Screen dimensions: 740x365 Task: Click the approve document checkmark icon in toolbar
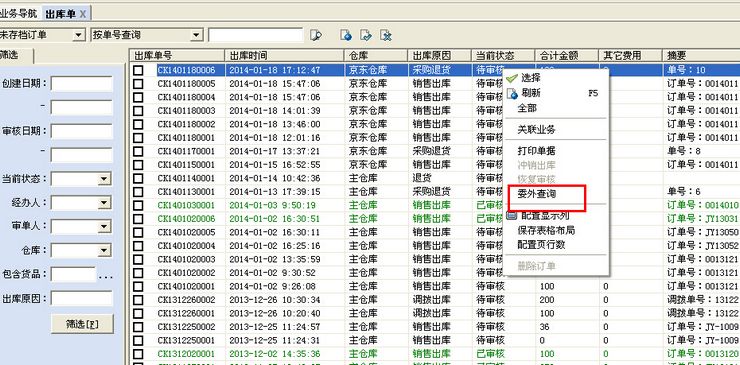pyautogui.click(x=366, y=35)
